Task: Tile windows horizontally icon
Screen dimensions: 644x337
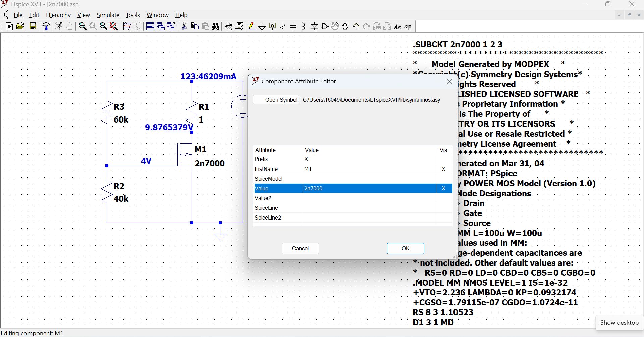Action: pos(150,27)
